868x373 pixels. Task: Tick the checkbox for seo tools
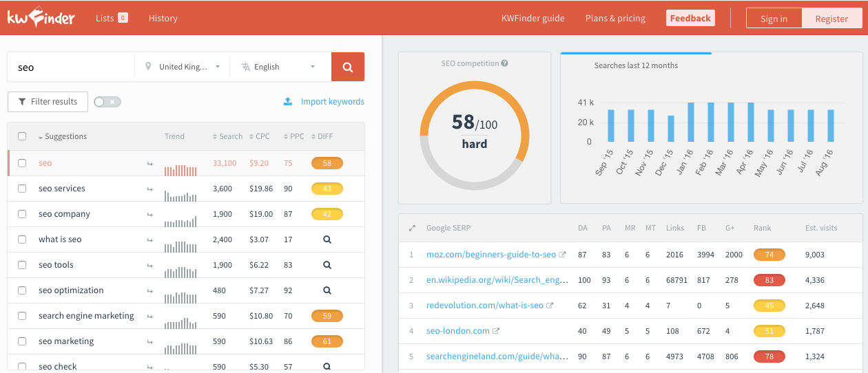click(x=22, y=265)
